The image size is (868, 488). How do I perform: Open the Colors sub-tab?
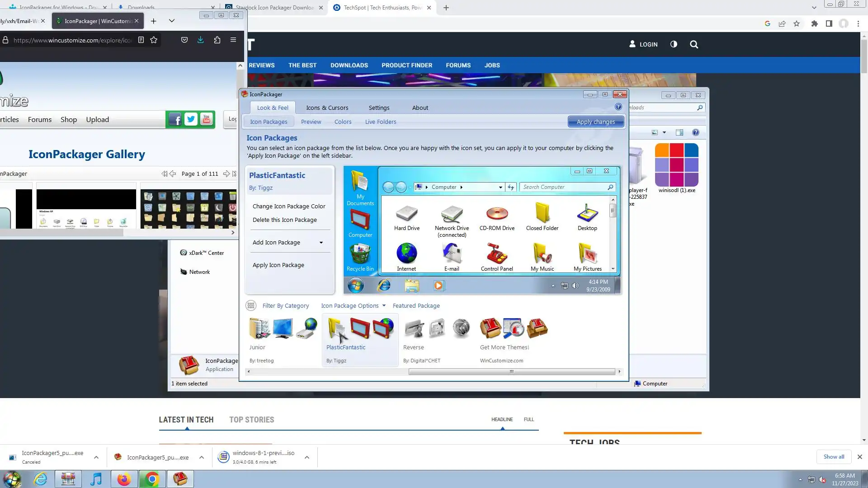point(343,122)
